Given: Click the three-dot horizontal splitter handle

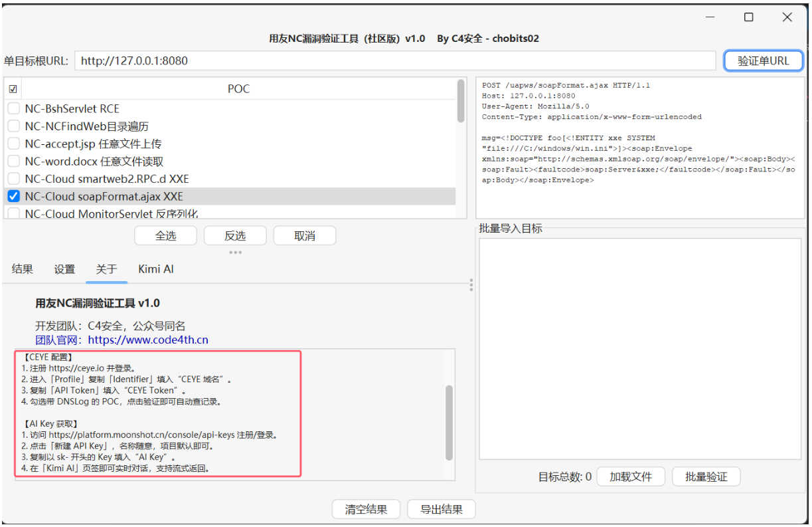Looking at the screenshot, I should click(235, 253).
